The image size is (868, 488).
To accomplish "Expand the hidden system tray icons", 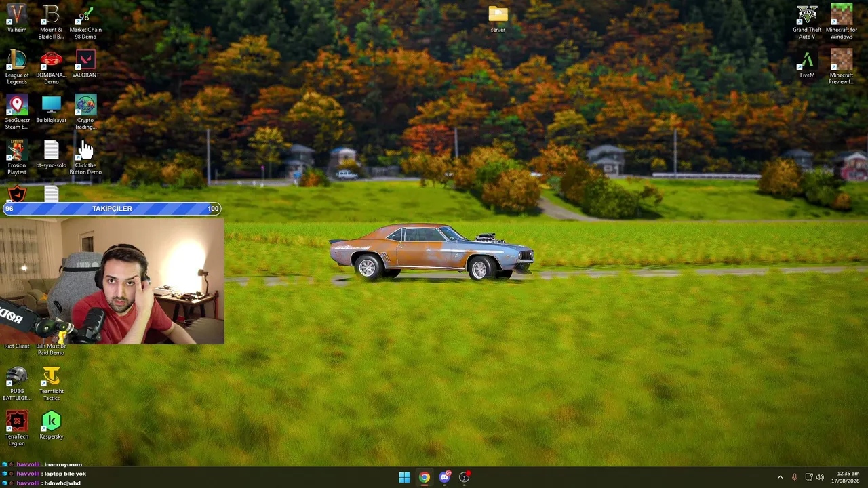I will tap(780, 477).
